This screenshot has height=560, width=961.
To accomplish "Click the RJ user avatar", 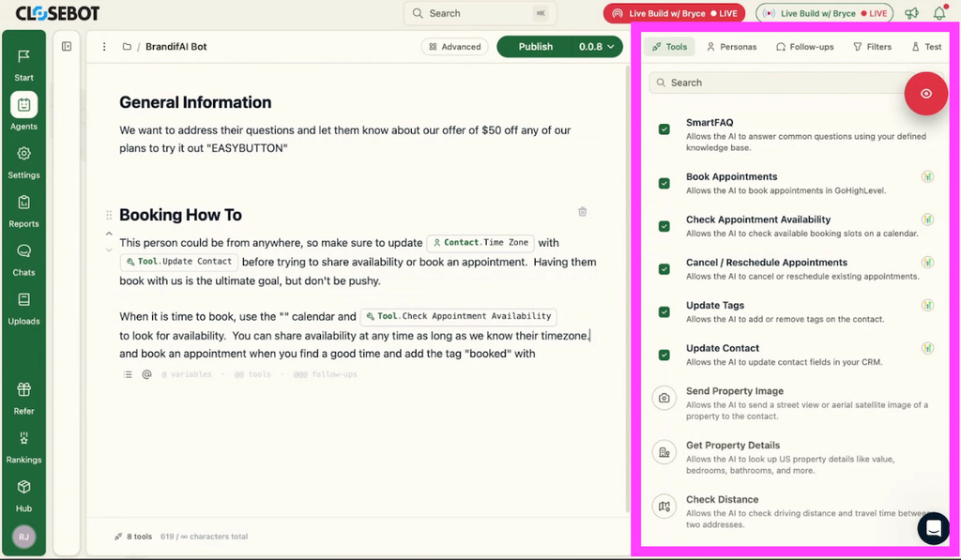I will pos(23,537).
